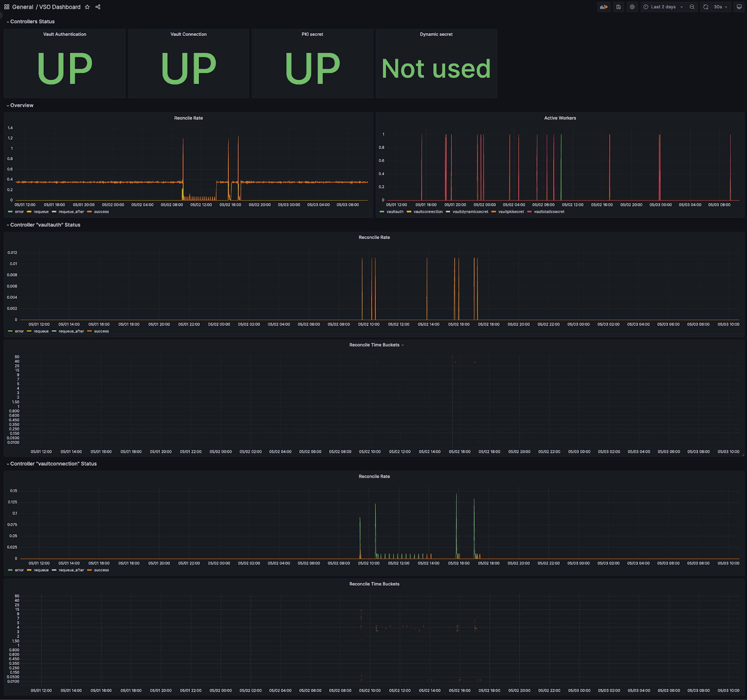
Task: Toggle vaultconnection series in Active Workers legend
Action: [428, 212]
